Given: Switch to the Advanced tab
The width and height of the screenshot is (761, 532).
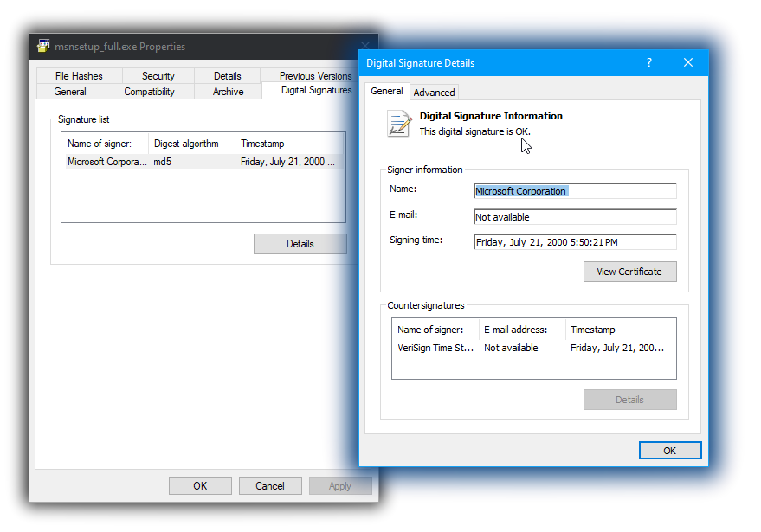Looking at the screenshot, I should (434, 93).
